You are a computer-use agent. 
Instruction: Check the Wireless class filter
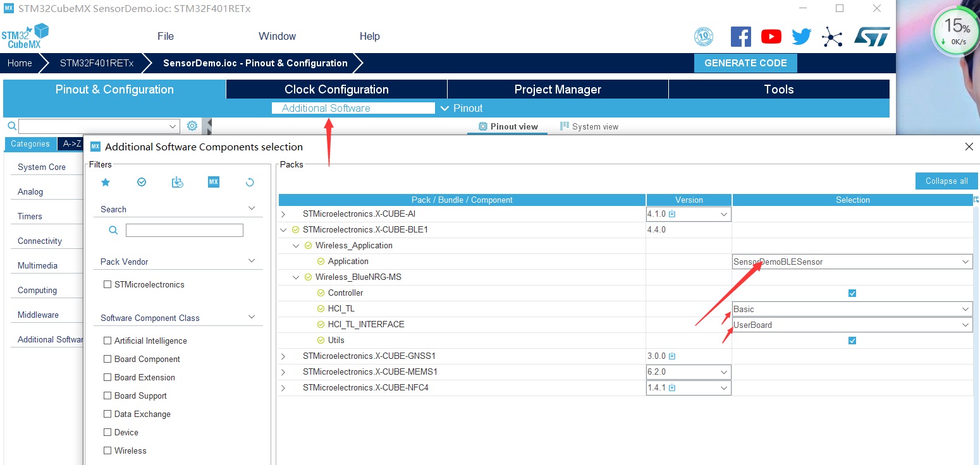coord(107,450)
